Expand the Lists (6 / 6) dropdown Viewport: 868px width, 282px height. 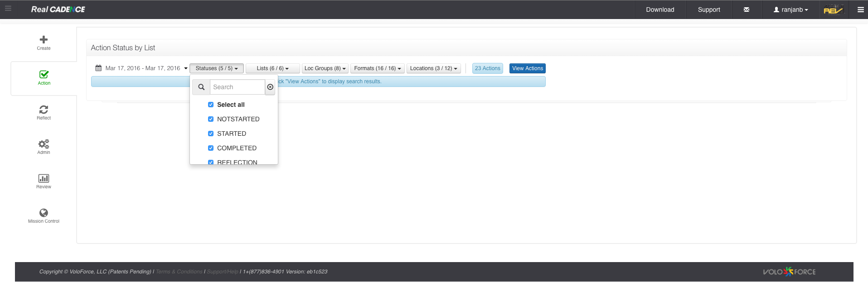[x=272, y=68]
